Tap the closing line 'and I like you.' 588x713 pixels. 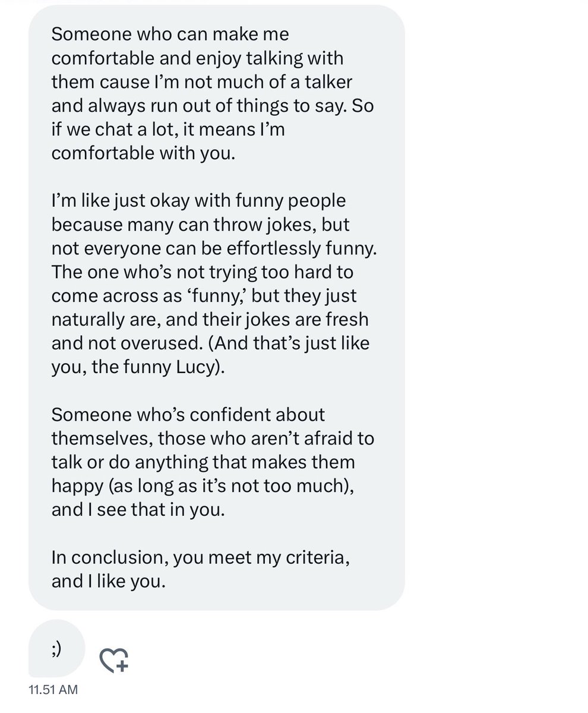coord(108,581)
